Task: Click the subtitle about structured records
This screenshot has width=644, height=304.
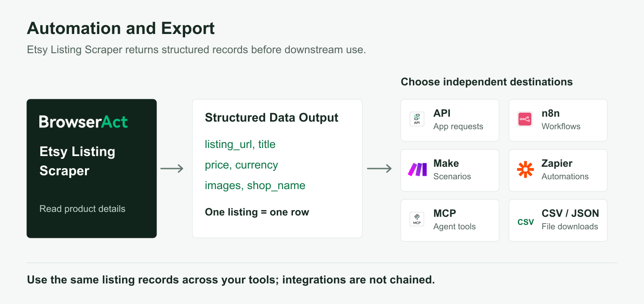Action: tap(196, 50)
